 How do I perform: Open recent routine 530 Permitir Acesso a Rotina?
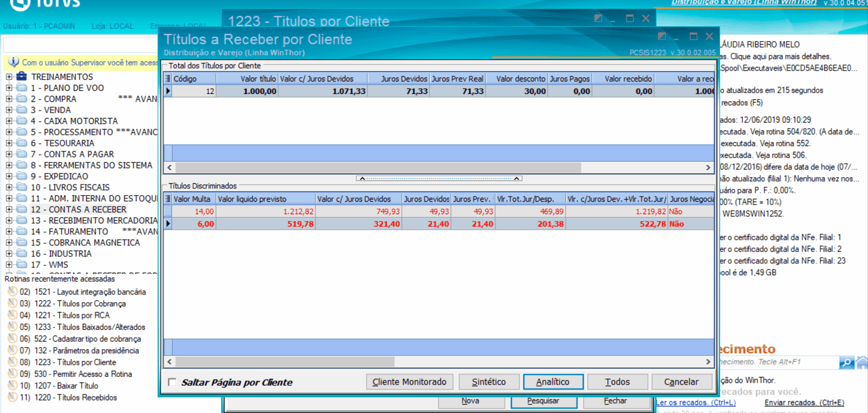[83, 374]
